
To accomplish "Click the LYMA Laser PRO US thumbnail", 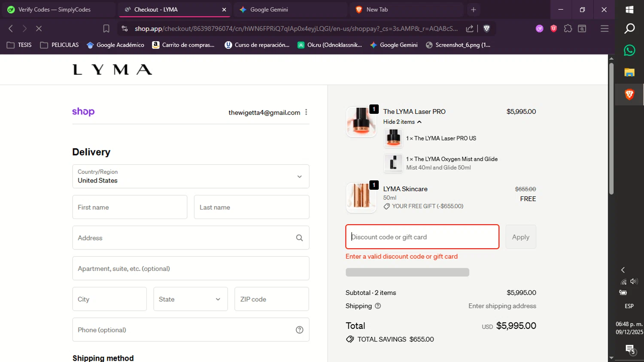I will click(x=393, y=138).
